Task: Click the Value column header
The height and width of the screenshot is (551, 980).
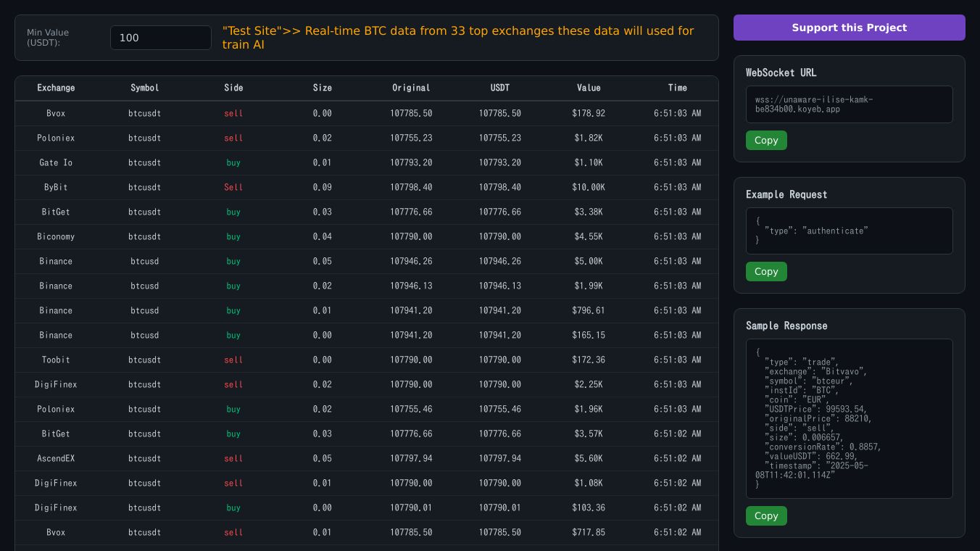Action: click(x=589, y=88)
